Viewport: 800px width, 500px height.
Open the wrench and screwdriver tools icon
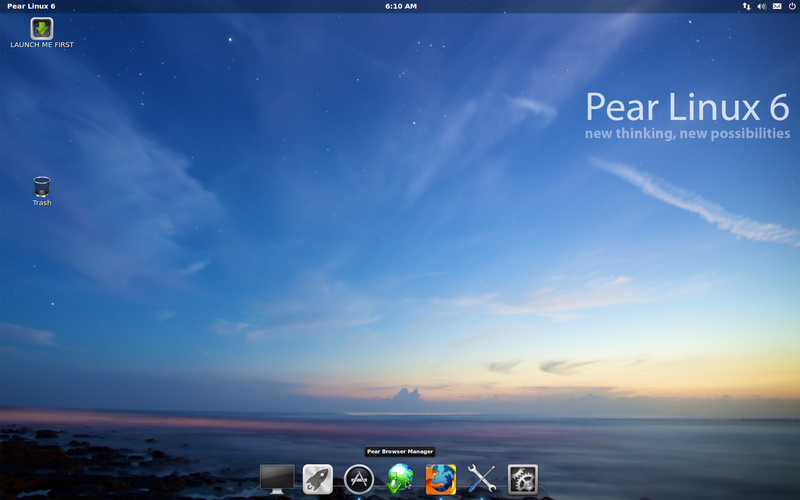coord(482,479)
